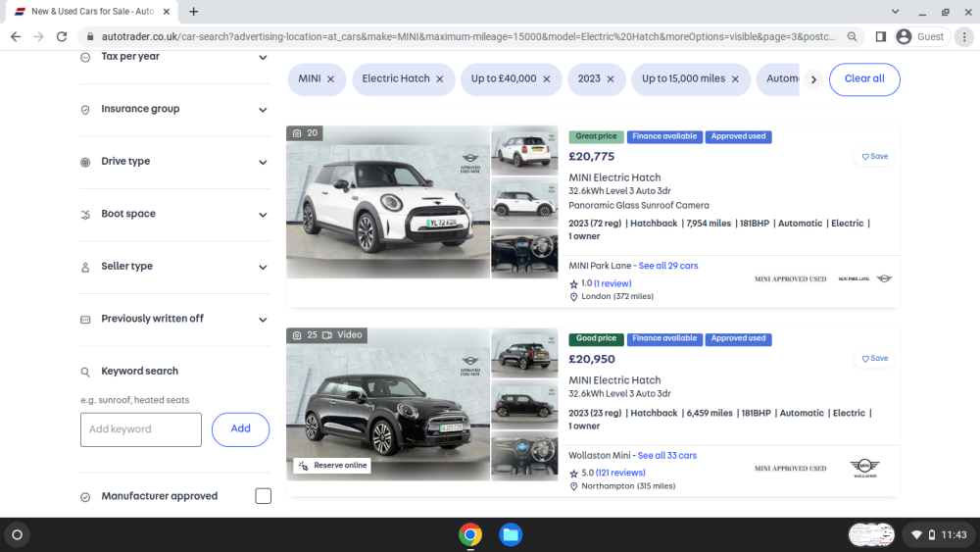Open the 121 reviews link for Wollaston Mini
The width and height of the screenshot is (980, 552).
tap(620, 474)
